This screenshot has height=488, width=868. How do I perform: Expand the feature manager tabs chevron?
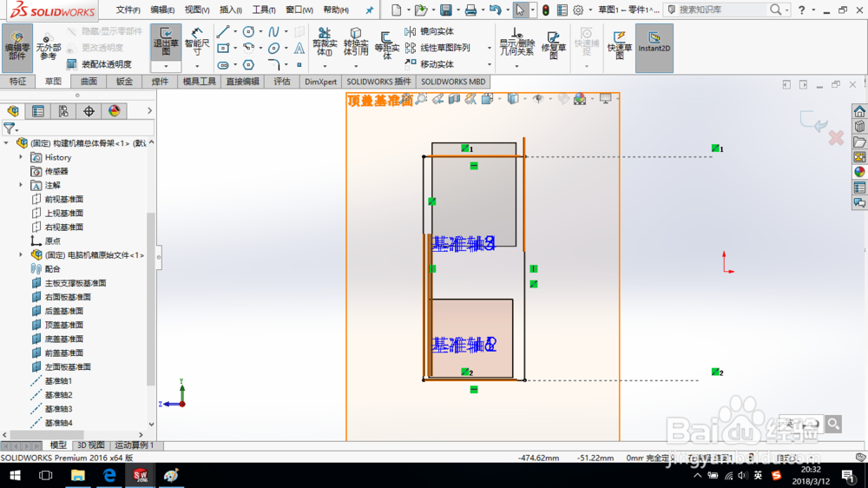coord(149,111)
